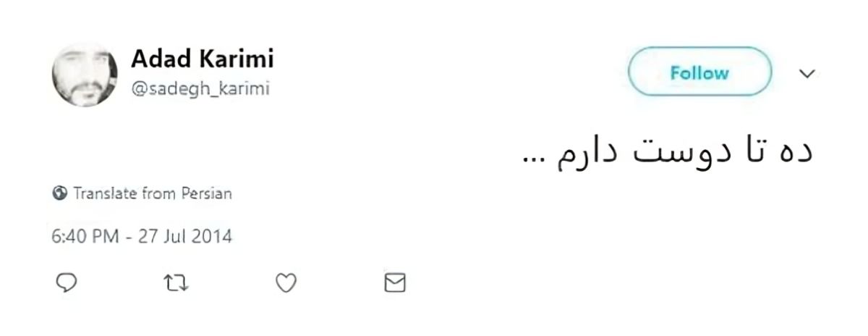Click the globe icon beside Translate
The width and height of the screenshot is (868, 336).
tap(60, 193)
